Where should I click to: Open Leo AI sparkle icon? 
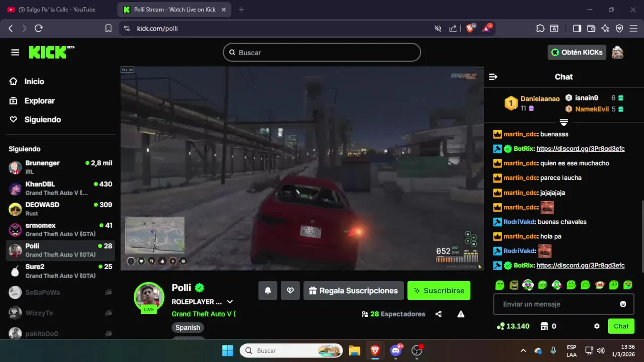click(605, 29)
